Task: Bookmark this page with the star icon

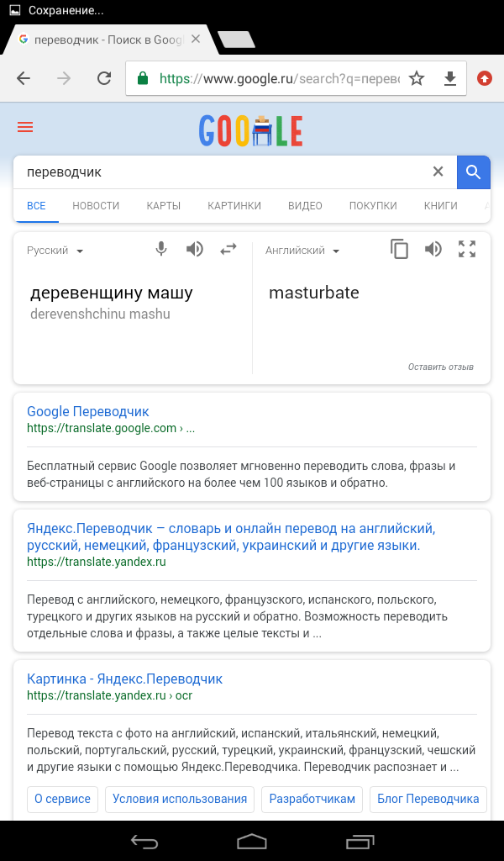Action: click(x=417, y=77)
